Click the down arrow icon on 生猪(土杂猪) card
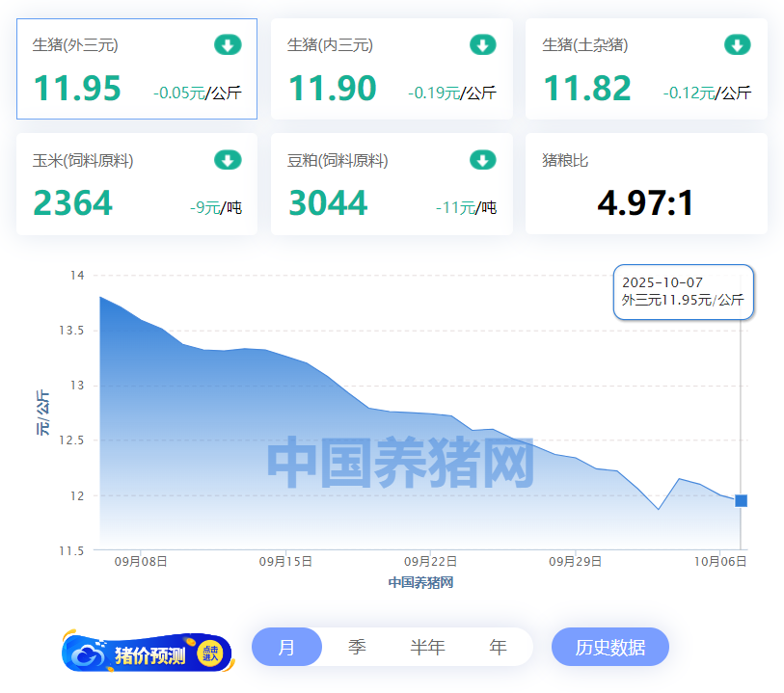 pos(737,44)
